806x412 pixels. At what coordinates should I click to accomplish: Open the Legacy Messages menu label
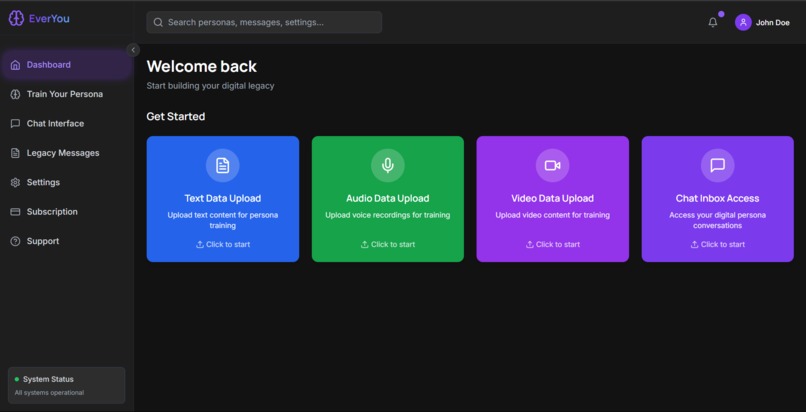(x=63, y=153)
